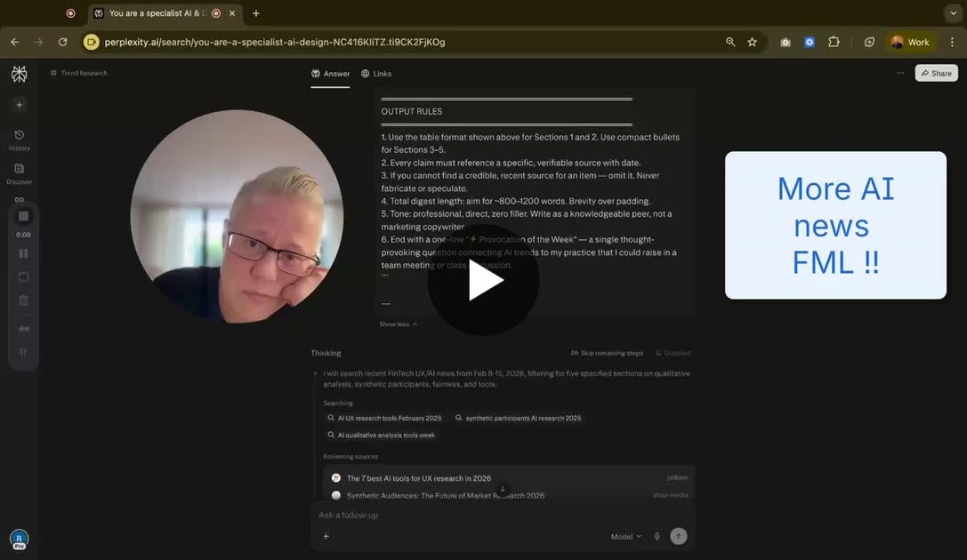Click the camera extension icon
The width and height of the screenshot is (967, 560).
(785, 42)
